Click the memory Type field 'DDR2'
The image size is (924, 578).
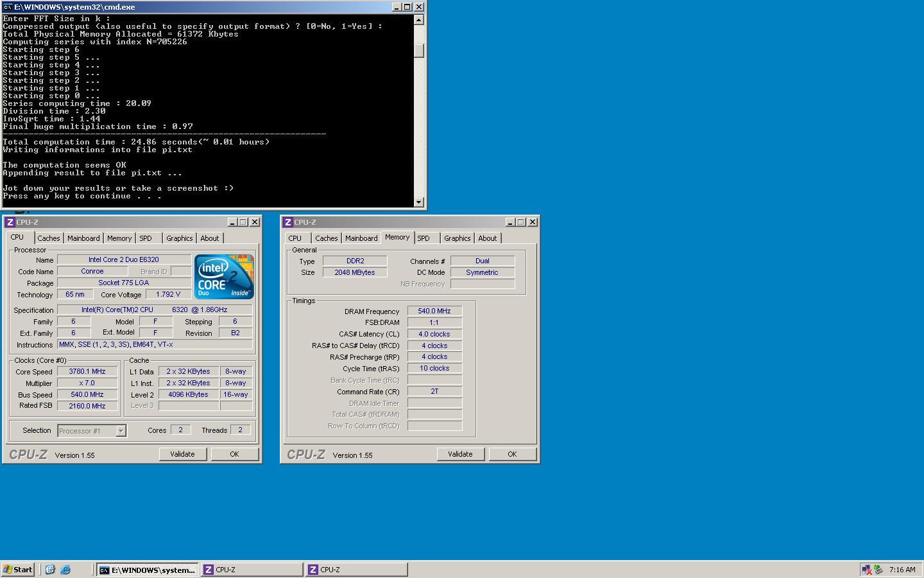click(355, 261)
